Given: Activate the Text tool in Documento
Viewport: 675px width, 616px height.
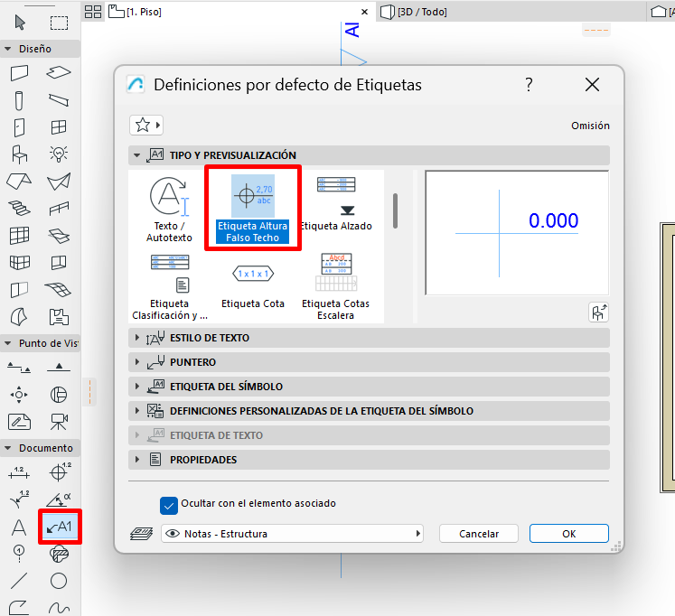Looking at the screenshot, I should [20, 527].
